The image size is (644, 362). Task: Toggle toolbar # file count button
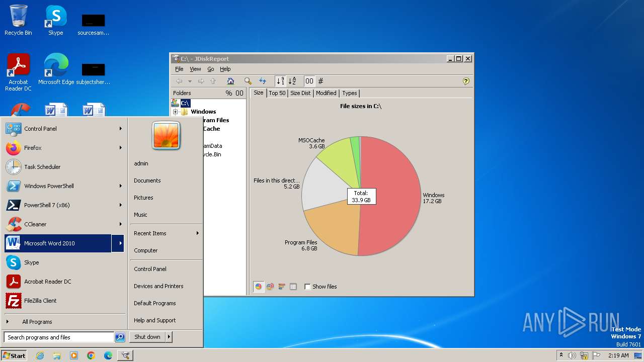320,81
